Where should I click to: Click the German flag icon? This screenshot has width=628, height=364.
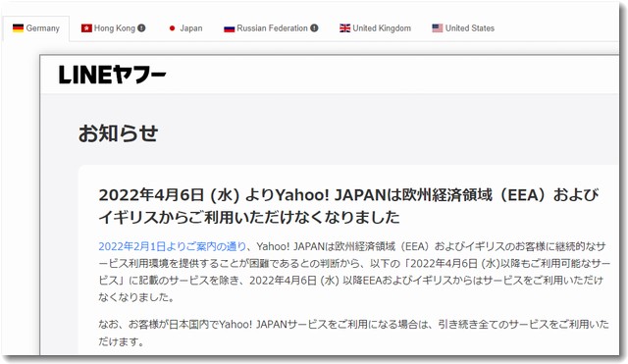(18, 28)
